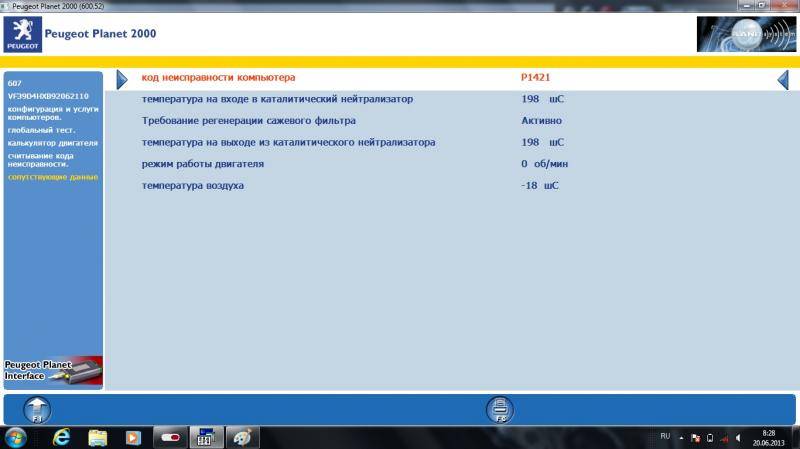Click the Peugeot lion logo
This screenshot has height=449, width=800.
[x=22, y=34]
